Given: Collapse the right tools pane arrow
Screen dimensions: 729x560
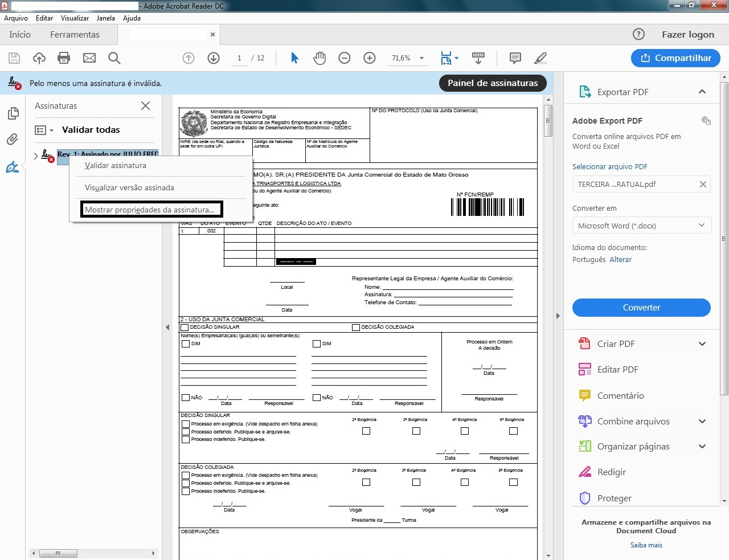Looking at the screenshot, I should tap(558, 316).
